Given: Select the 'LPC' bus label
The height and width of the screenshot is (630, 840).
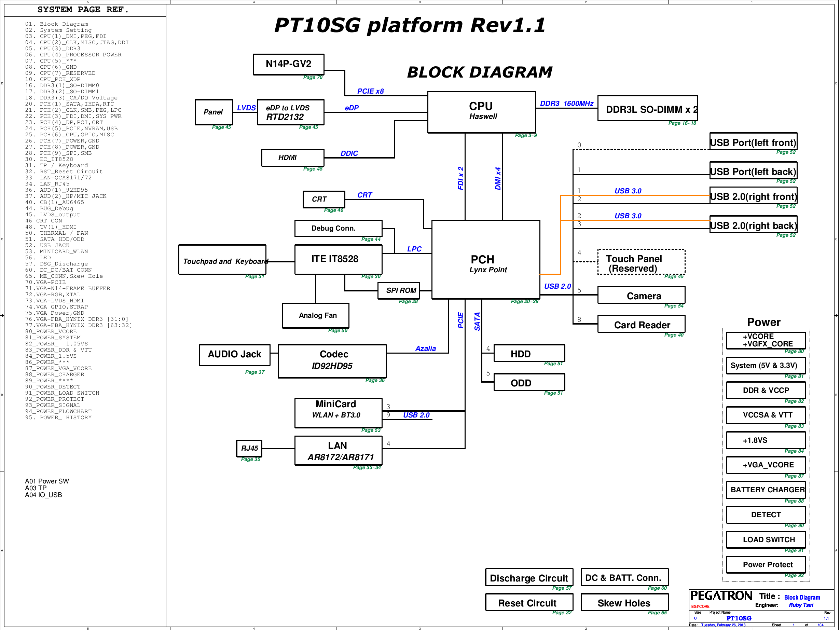Looking at the screenshot, I should click(414, 249).
